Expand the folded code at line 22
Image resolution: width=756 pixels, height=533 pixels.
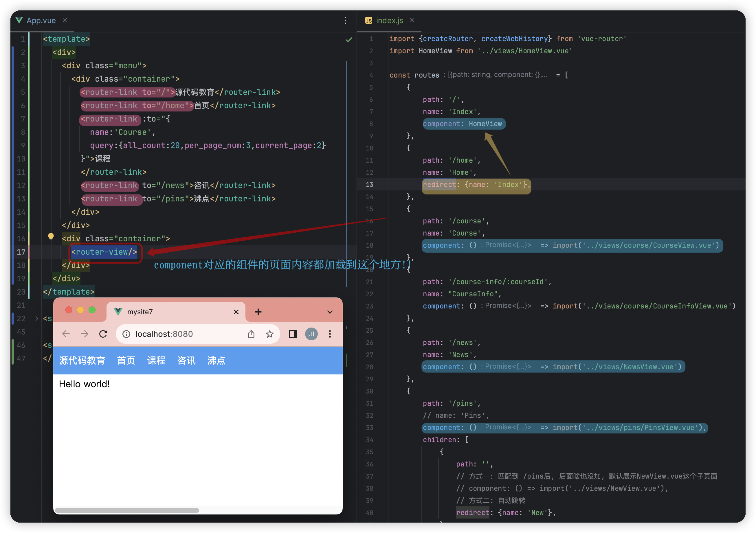point(36,318)
